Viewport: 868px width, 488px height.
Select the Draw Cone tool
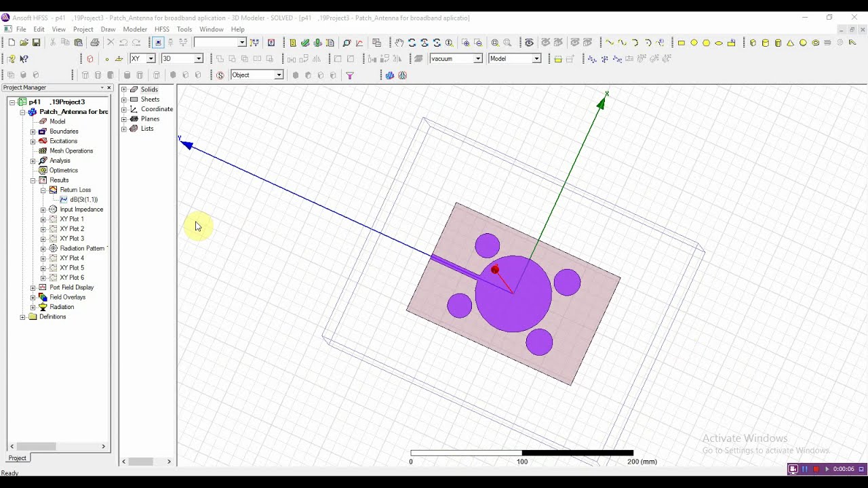(x=790, y=43)
